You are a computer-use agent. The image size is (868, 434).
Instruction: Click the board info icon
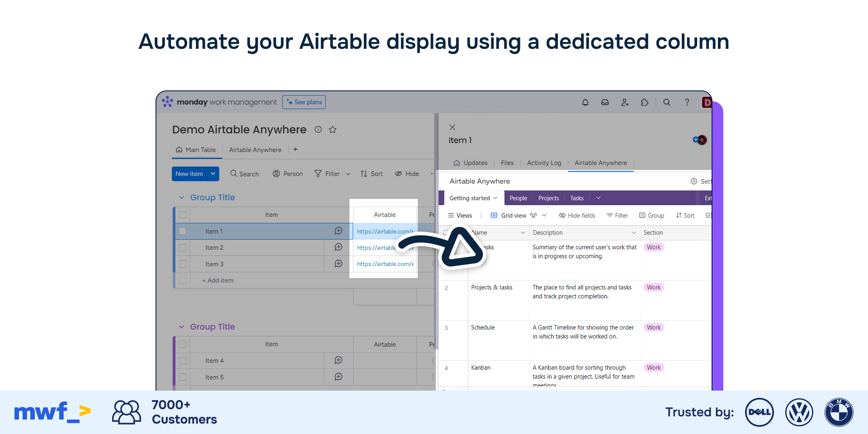tap(318, 129)
